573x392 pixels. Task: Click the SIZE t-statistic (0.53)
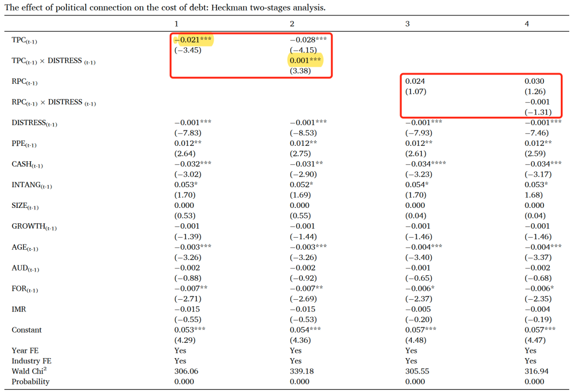click(x=185, y=215)
